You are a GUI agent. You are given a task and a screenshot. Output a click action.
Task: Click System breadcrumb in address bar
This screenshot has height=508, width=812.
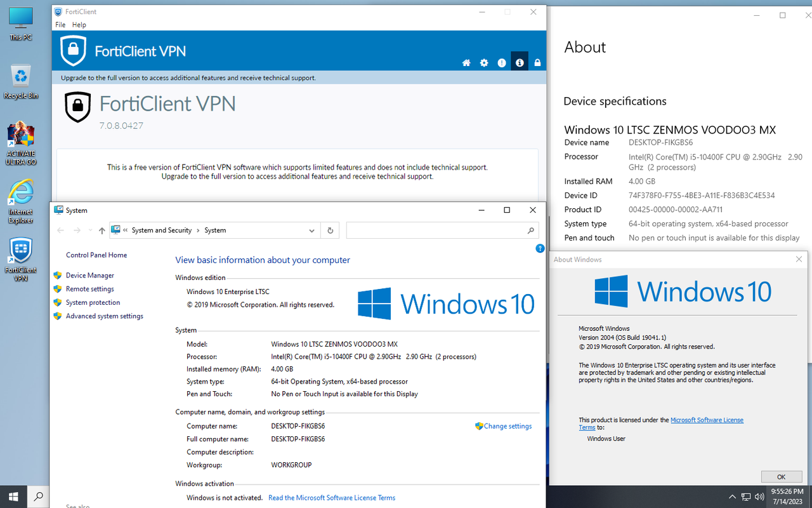point(215,231)
